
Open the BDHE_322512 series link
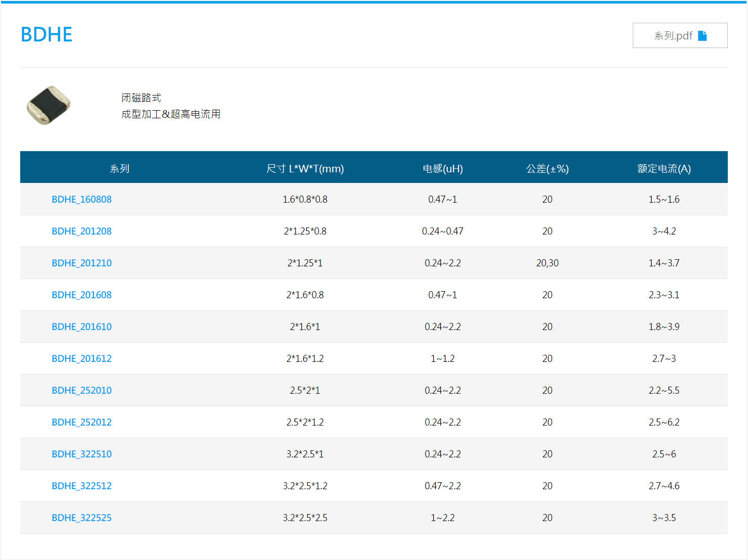click(x=81, y=486)
